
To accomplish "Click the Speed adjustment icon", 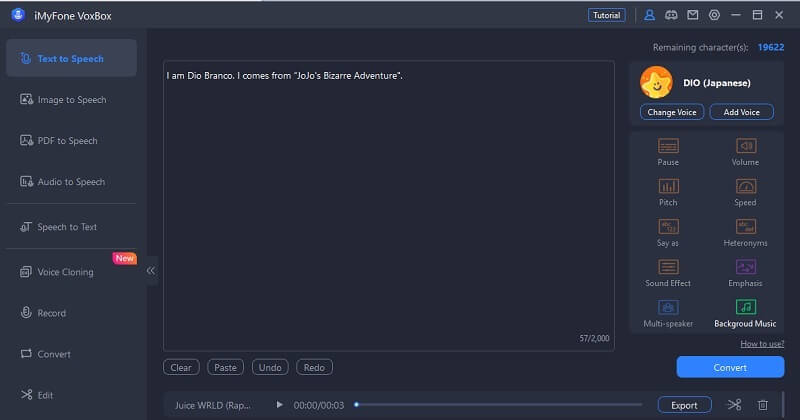I will pyautogui.click(x=745, y=186).
